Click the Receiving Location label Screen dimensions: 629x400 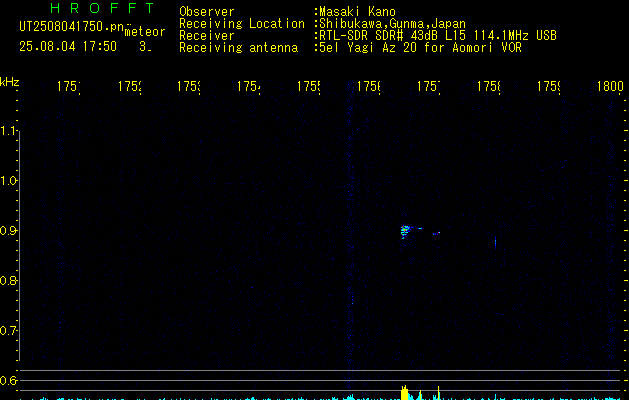pyautogui.click(x=242, y=24)
